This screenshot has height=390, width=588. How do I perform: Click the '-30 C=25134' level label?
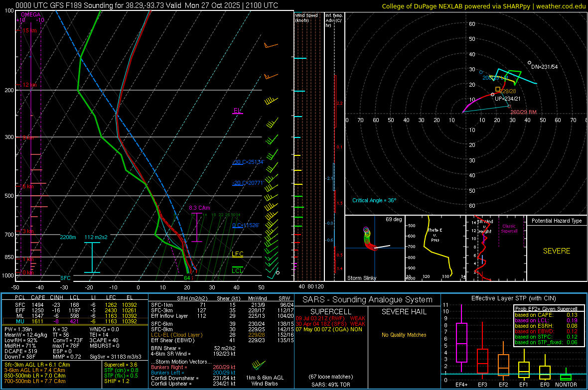click(x=248, y=162)
